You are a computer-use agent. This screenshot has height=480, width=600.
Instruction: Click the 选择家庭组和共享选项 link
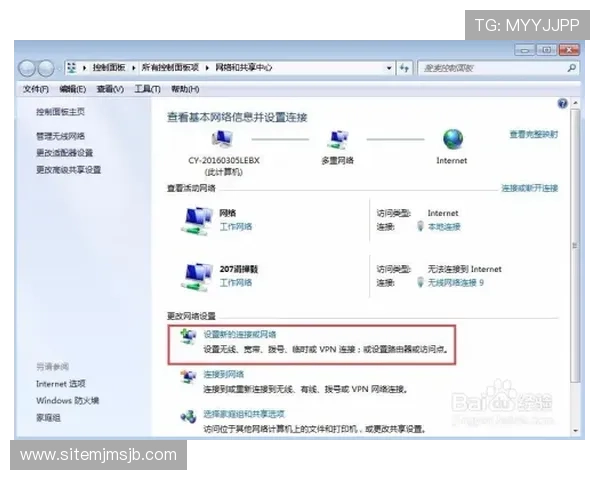pyautogui.click(x=244, y=414)
